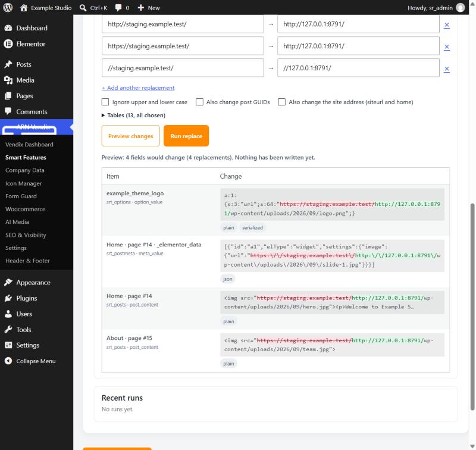The height and width of the screenshot is (450, 476).
Task: Click the Change column header
Action: pyautogui.click(x=231, y=176)
